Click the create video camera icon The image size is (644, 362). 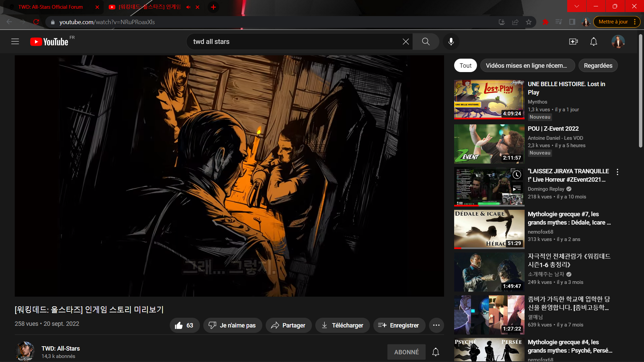pyautogui.click(x=573, y=42)
